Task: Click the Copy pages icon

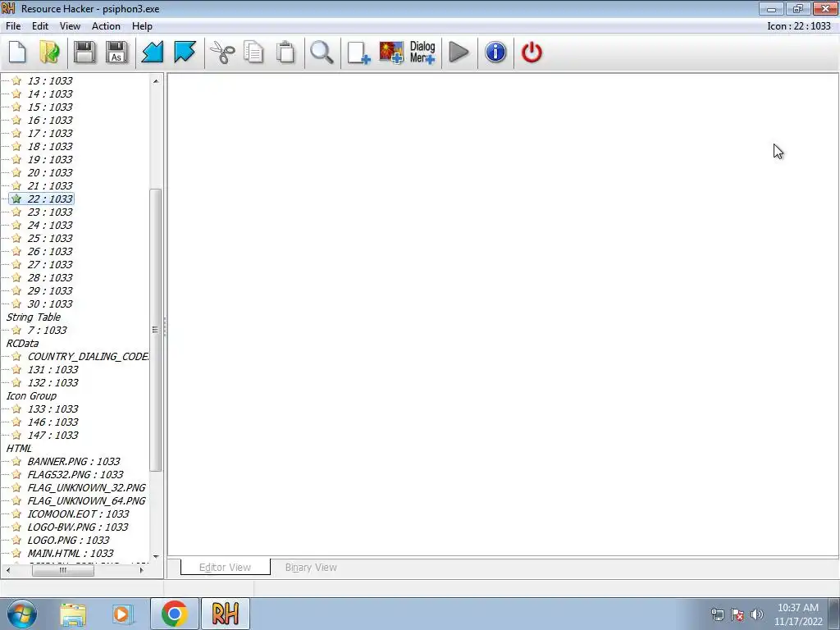Action: tap(253, 52)
